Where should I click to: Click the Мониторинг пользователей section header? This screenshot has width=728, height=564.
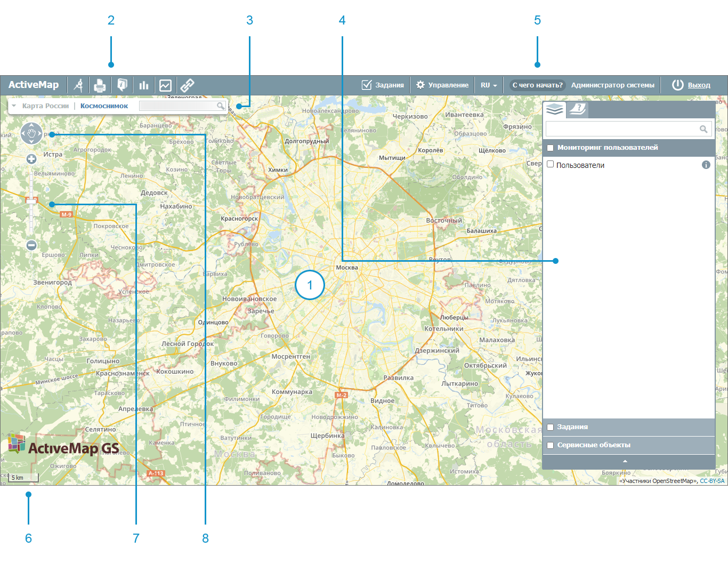[x=629, y=148]
